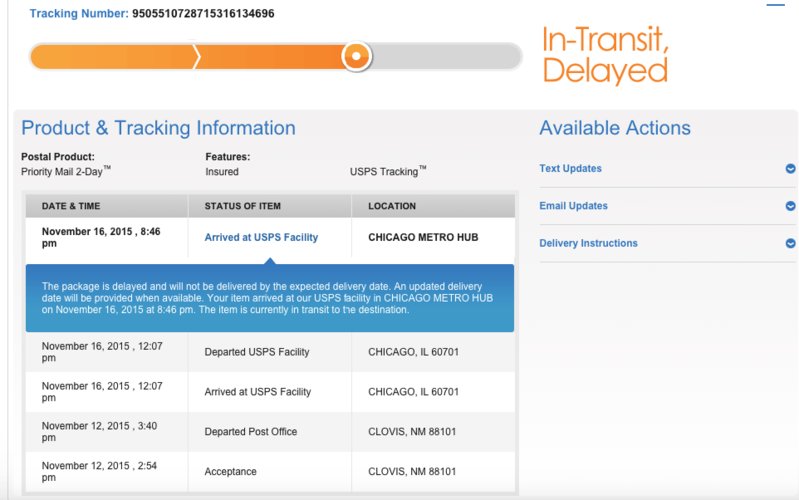The image size is (799, 500).
Task: Click the gray remaining portion of progress bar
Action: 446,56
